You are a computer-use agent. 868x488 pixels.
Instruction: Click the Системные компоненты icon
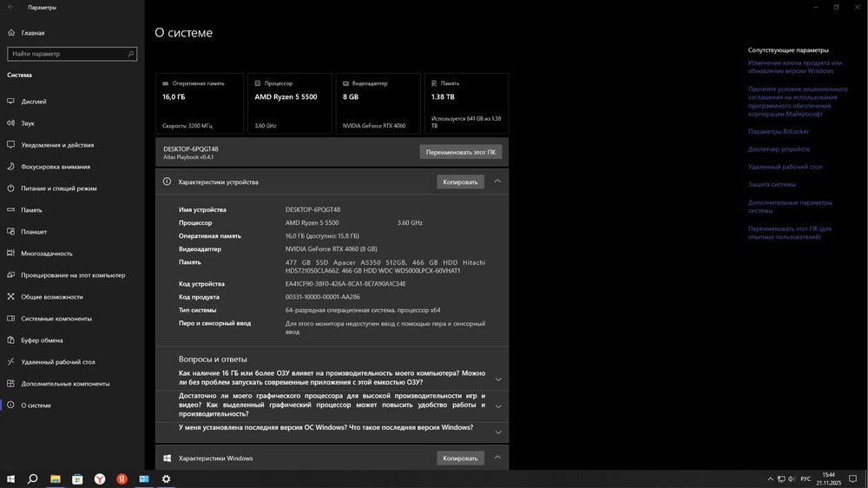[10, 319]
